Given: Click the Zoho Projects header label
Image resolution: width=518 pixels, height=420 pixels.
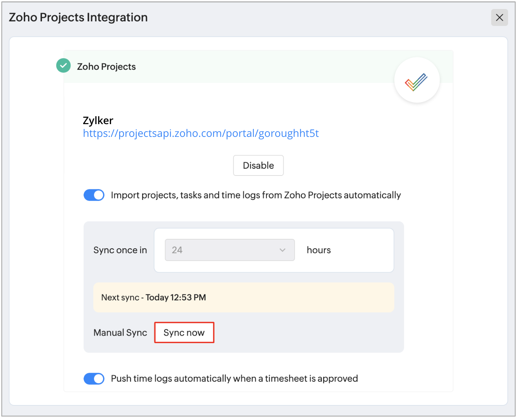Looking at the screenshot, I should pos(106,67).
